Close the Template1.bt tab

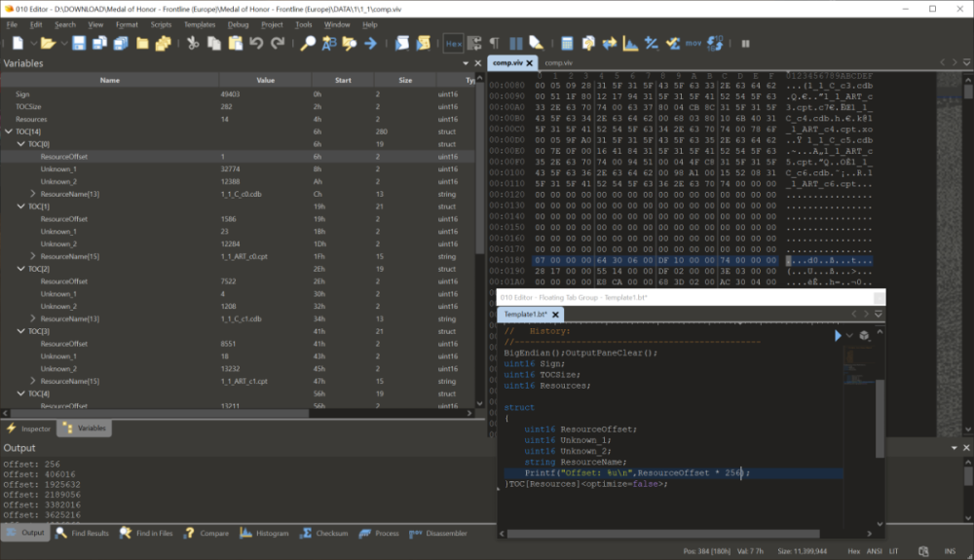point(555,315)
